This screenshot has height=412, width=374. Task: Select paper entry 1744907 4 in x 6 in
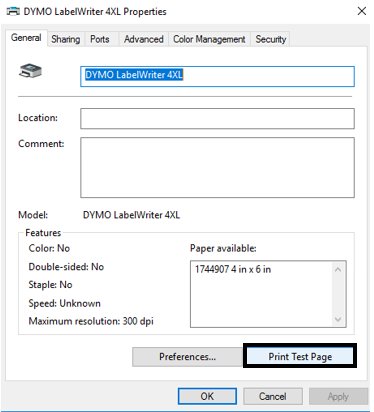(x=233, y=269)
